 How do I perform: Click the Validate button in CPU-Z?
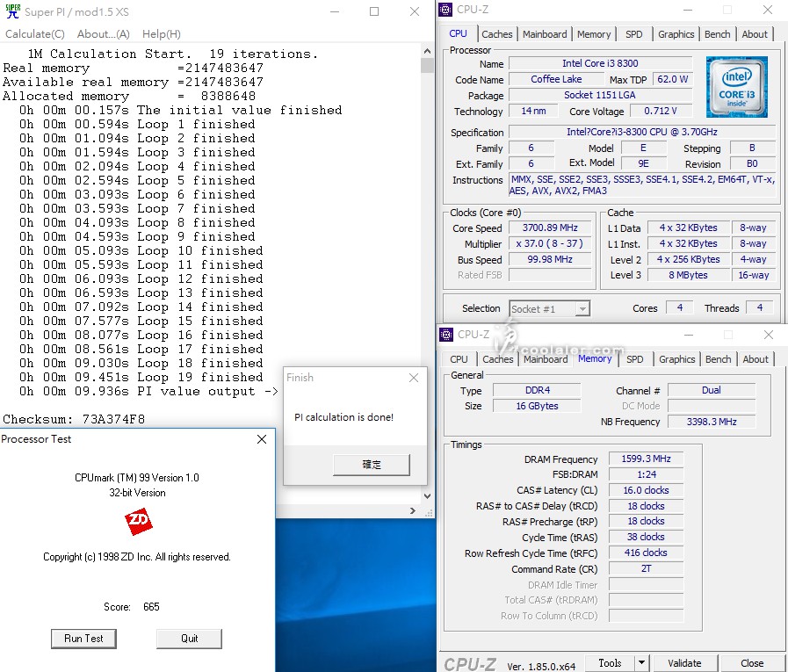click(684, 663)
